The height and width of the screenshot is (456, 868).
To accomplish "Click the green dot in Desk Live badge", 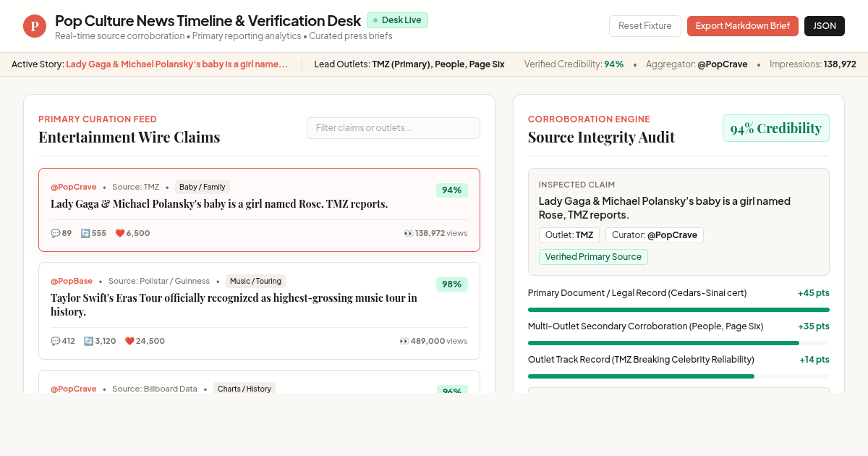I will [375, 20].
